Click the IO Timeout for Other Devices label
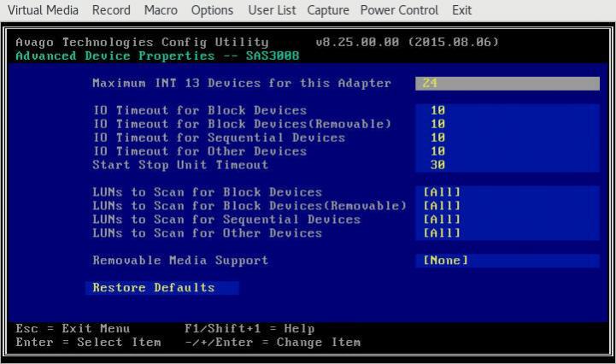Screen dimensions: 616x364 (200, 151)
